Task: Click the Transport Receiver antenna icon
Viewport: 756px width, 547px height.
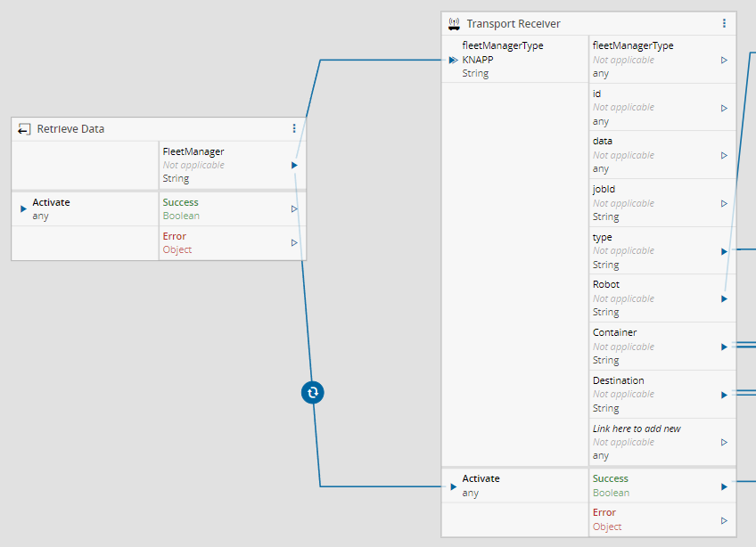Action: 454,24
